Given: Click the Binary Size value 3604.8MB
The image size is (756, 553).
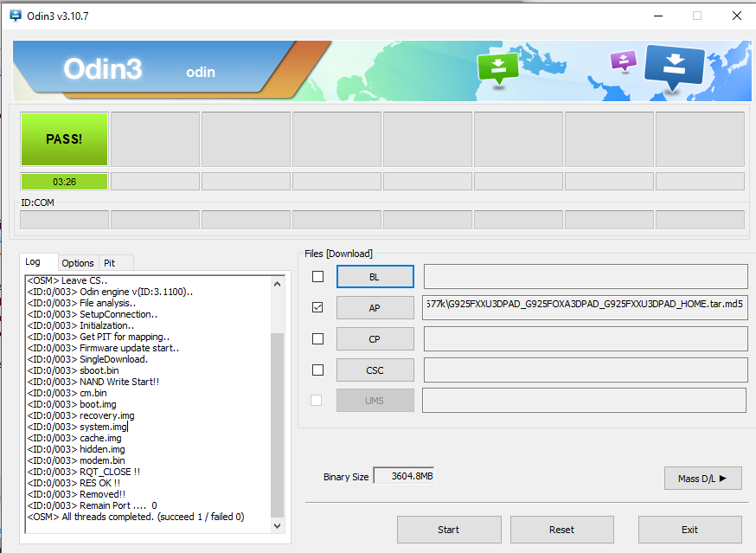Looking at the screenshot, I should (404, 476).
